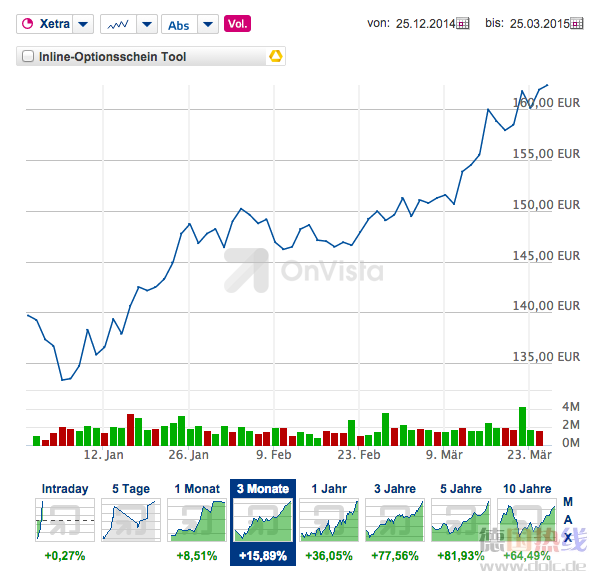This screenshot has height=578, width=594.
Task: Switch to the 5 Tage period tab
Action: pyautogui.click(x=131, y=489)
